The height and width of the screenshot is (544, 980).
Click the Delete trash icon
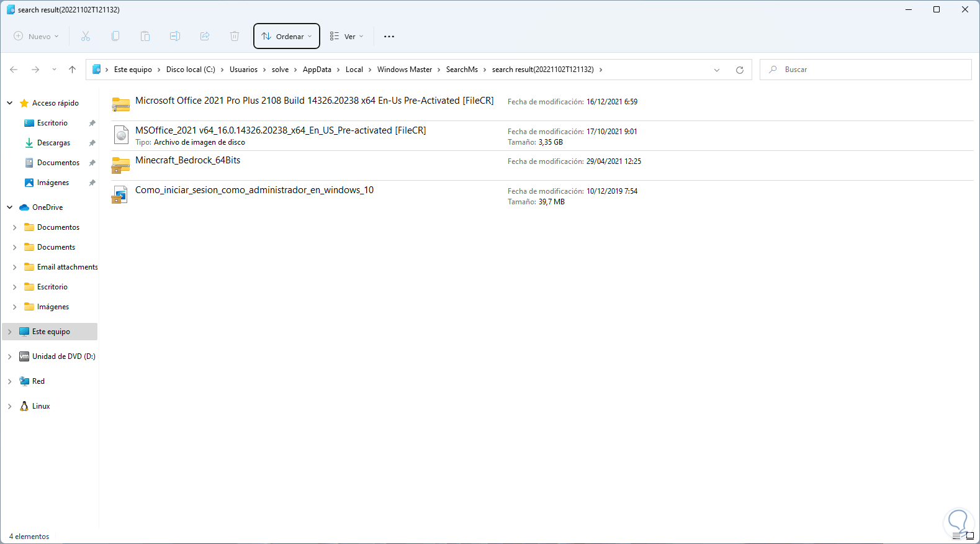pyautogui.click(x=235, y=36)
